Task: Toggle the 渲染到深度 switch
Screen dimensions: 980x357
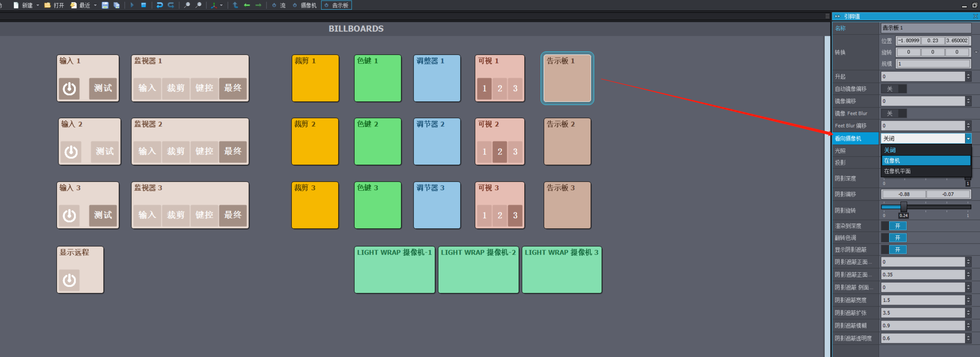Action: 894,226
